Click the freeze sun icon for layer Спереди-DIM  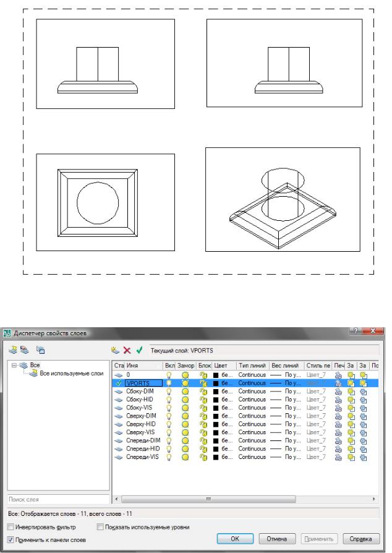coord(185,440)
